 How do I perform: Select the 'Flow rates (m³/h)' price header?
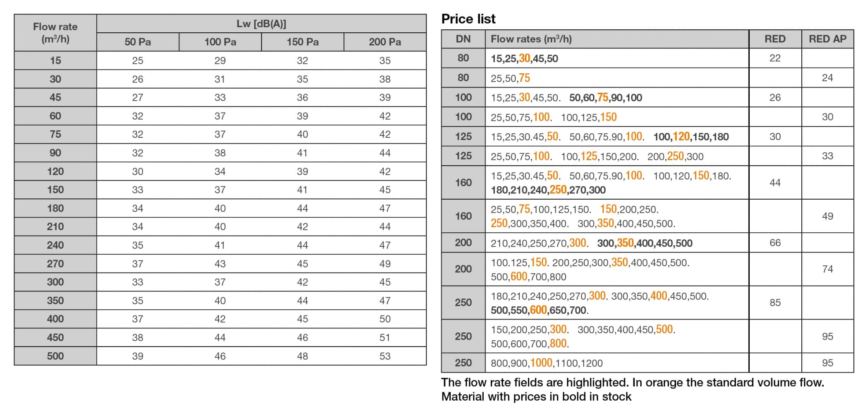(x=531, y=39)
